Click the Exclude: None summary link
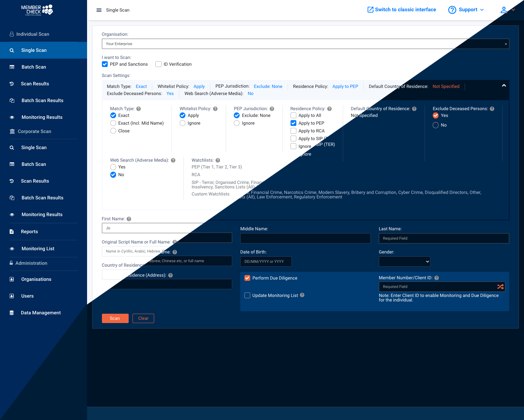 (268, 86)
